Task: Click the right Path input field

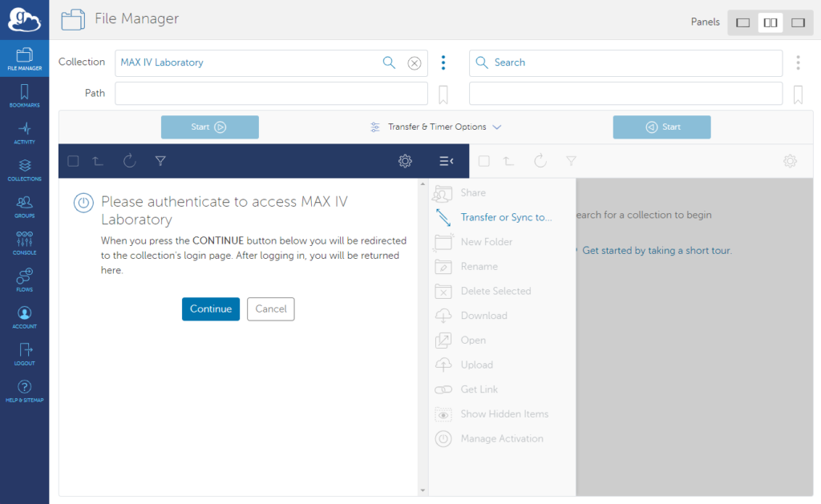Action: [625, 94]
